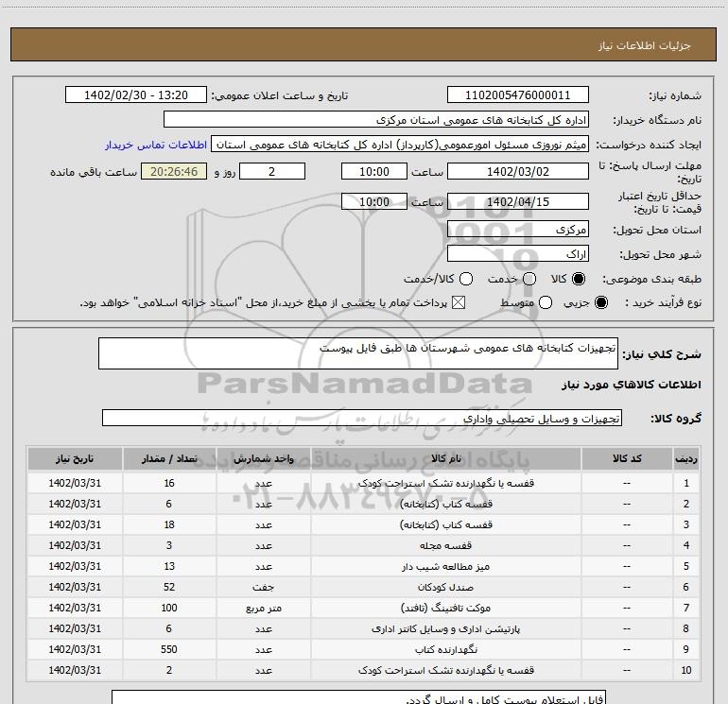Click the response deadline date 1402/03/02 field
Image resolution: width=728 pixels, height=704 pixels.
click(517, 172)
